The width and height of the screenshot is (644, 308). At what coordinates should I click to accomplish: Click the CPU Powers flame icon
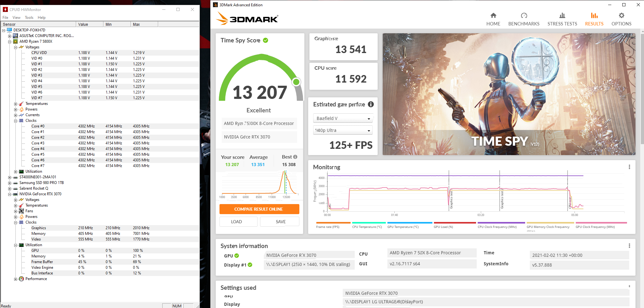[21, 109]
